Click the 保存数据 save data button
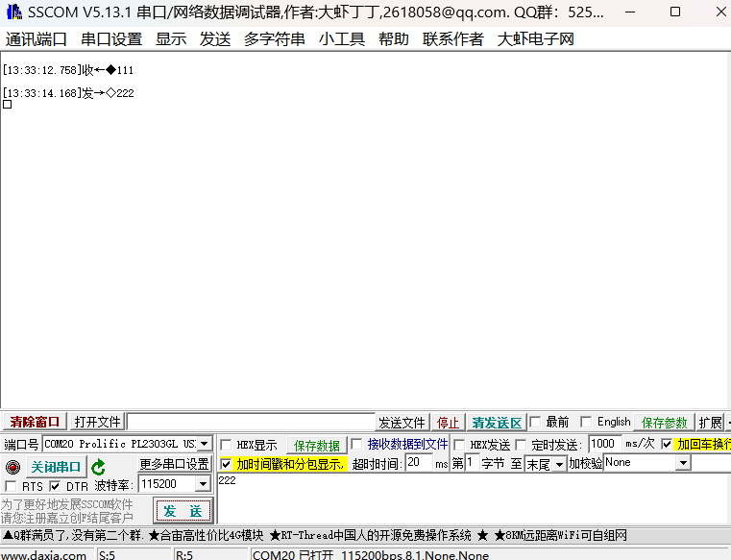Viewport: 731px width, 560px height. coord(317,446)
